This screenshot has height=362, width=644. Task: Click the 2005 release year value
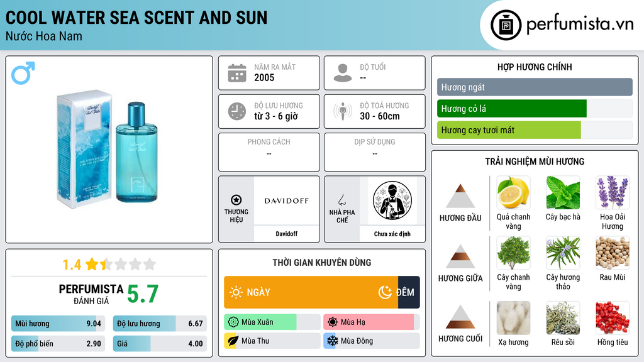(264, 77)
